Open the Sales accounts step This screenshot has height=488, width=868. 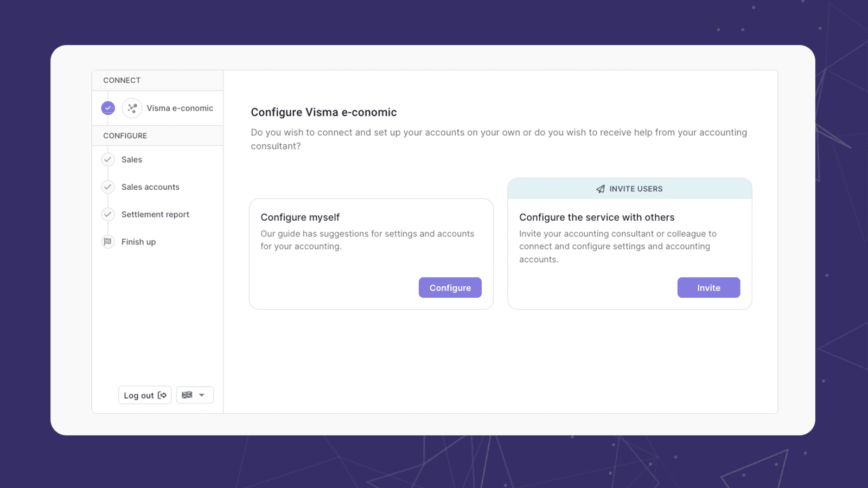pos(150,187)
